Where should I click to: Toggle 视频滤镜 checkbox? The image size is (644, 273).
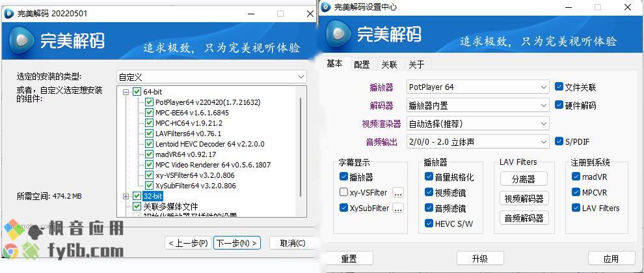coord(429,192)
